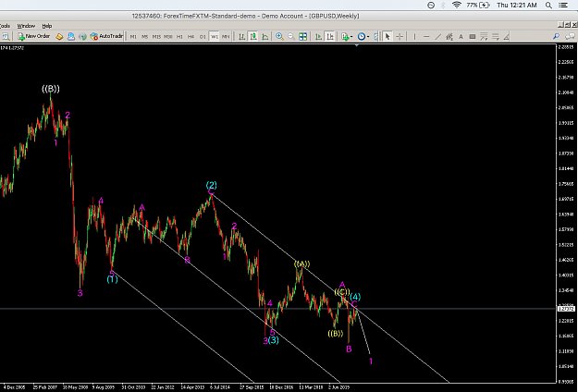Select the cyan (4) wave label
The height and width of the screenshot is (392, 578).
[x=355, y=297]
